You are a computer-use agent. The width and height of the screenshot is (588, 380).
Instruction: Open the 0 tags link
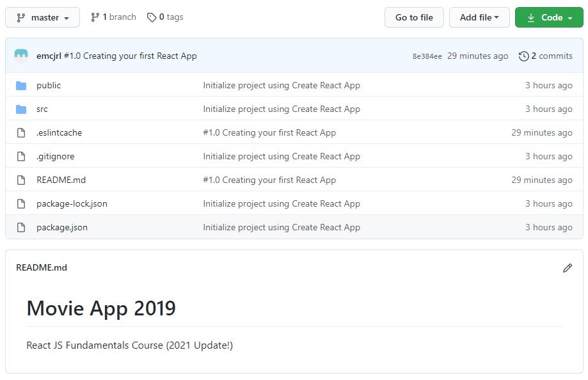[x=165, y=17]
